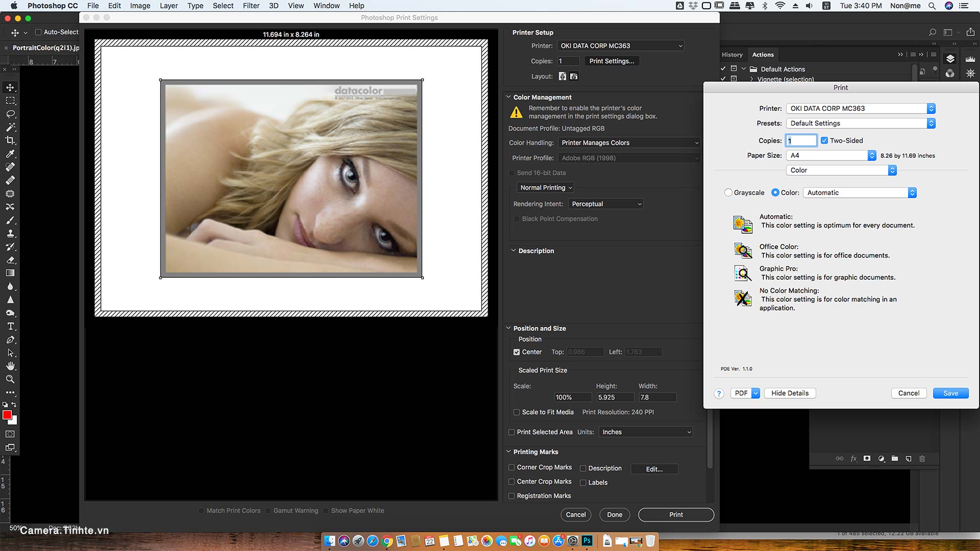The height and width of the screenshot is (551, 980).
Task: Collapse the Position and Size section
Action: [x=509, y=328]
